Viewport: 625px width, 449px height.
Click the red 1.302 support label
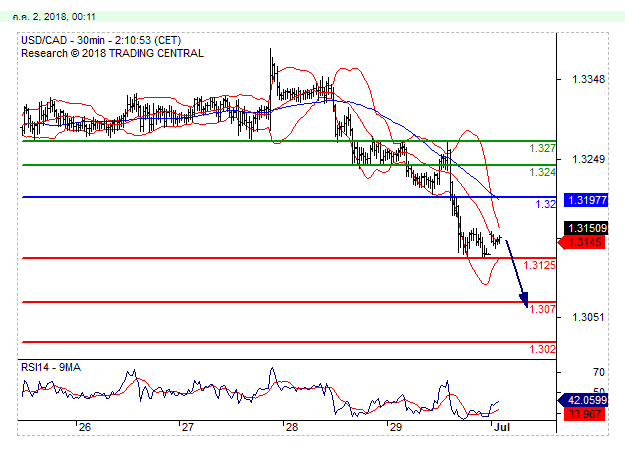point(542,349)
